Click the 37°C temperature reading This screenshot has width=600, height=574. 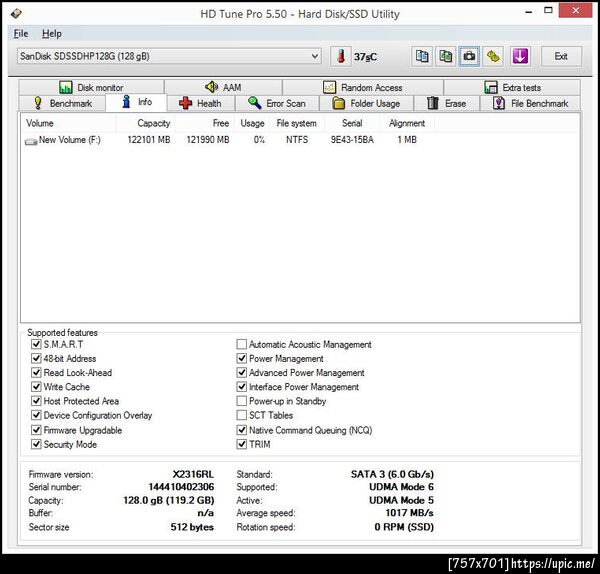365,57
